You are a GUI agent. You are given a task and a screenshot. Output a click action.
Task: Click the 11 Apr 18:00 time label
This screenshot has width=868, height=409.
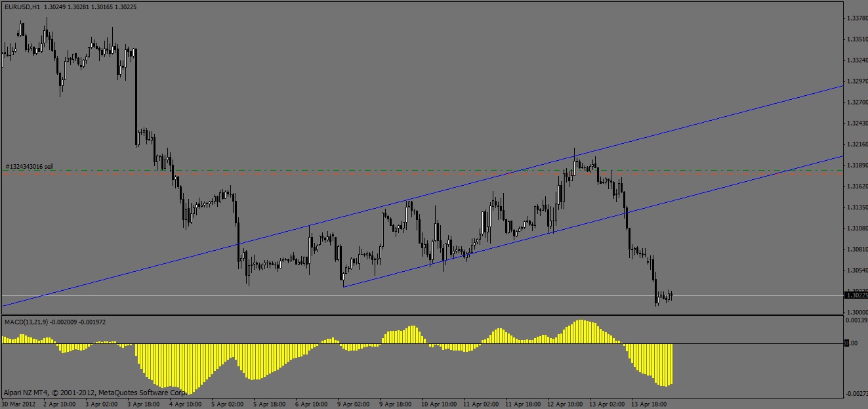click(x=522, y=404)
